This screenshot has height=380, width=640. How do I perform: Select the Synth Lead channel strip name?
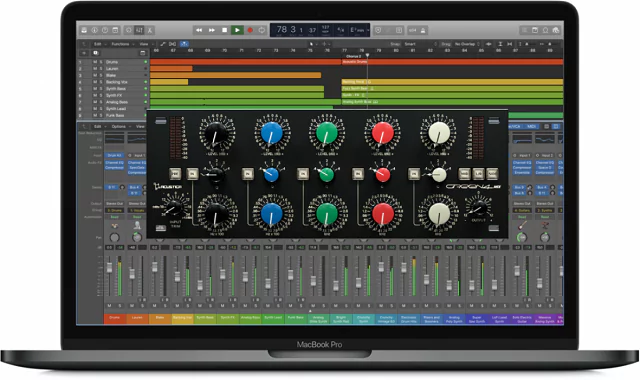pos(273,318)
